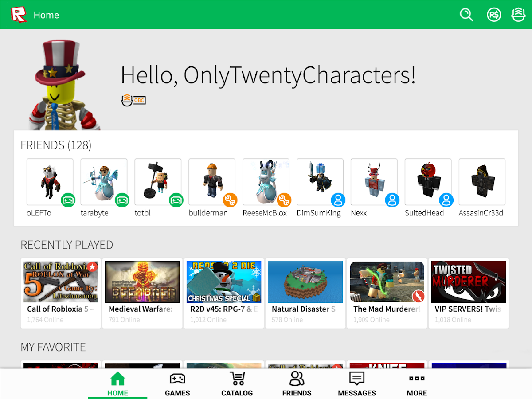Click the '1,764 Online' player count

pos(45,320)
